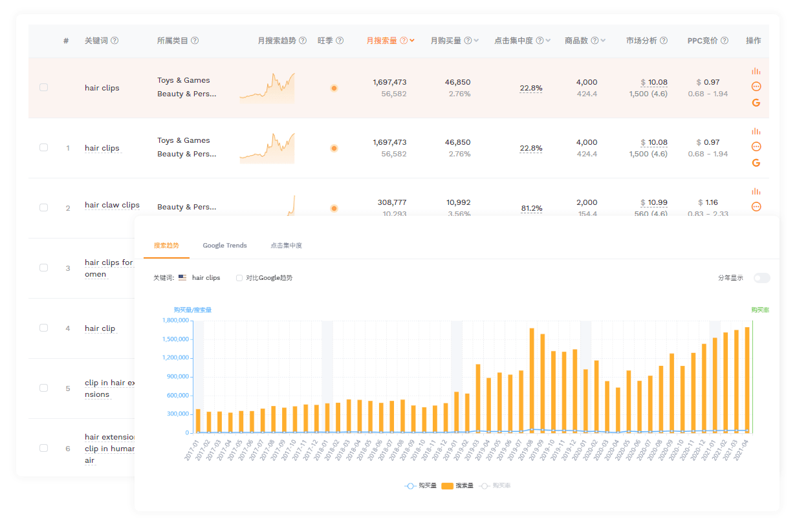Screen dimensions: 797x532
Task: Click Google G icon in row 1
Action: (x=756, y=163)
